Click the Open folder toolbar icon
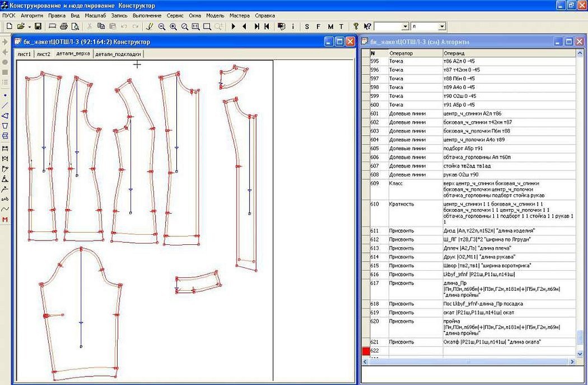588x385 pixels. 21,26
